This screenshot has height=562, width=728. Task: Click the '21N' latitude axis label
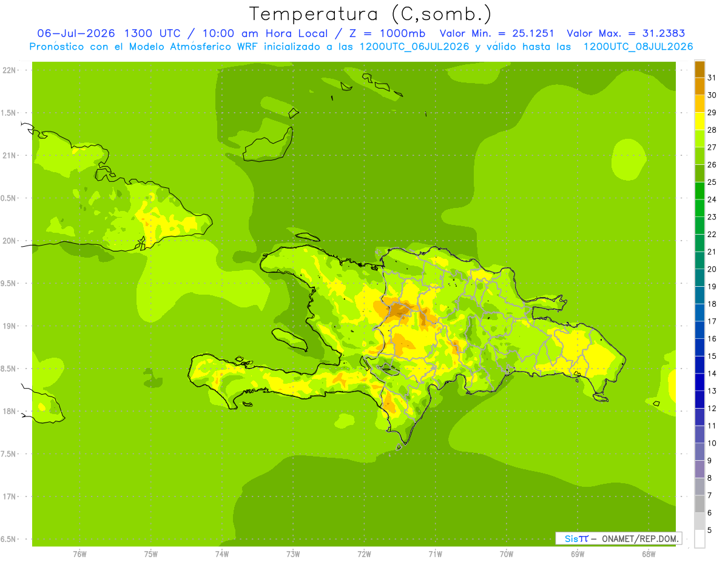pos(8,155)
